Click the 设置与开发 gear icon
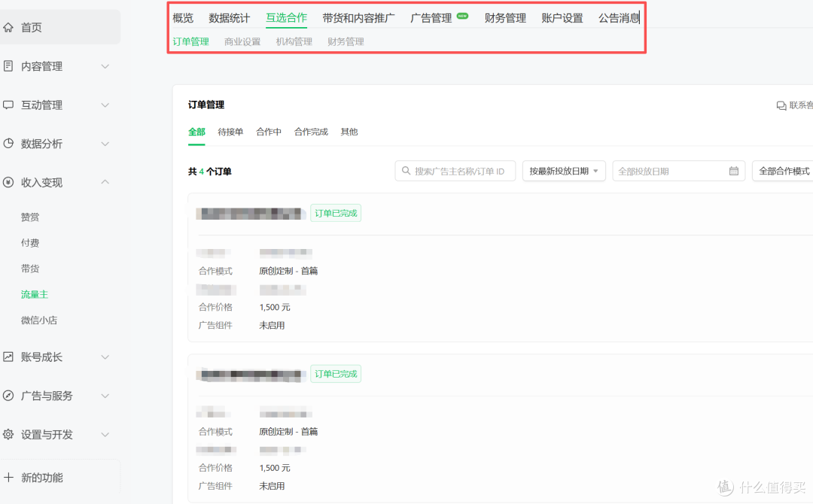This screenshot has width=813, height=504. (8, 435)
